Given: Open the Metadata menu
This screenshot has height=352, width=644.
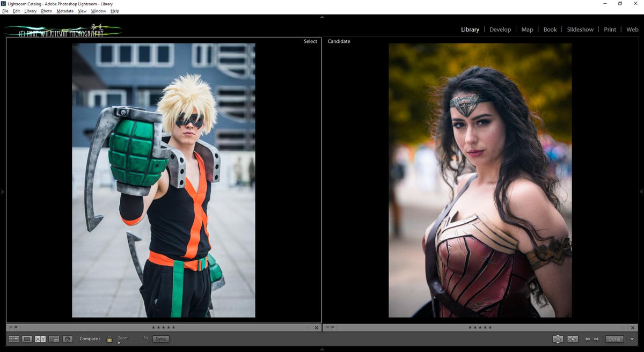Looking at the screenshot, I should pos(65,11).
